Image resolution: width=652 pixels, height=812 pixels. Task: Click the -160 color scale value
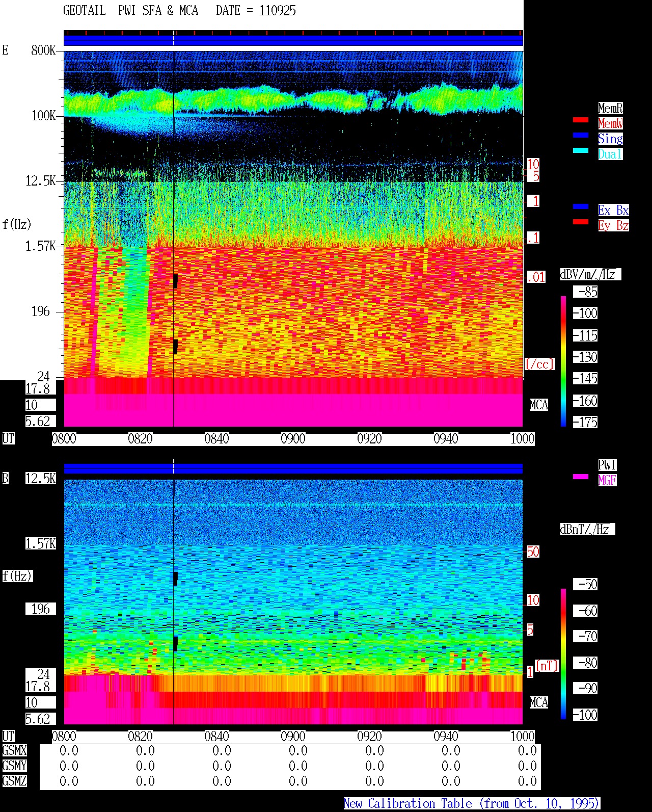(x=585, y=401)
